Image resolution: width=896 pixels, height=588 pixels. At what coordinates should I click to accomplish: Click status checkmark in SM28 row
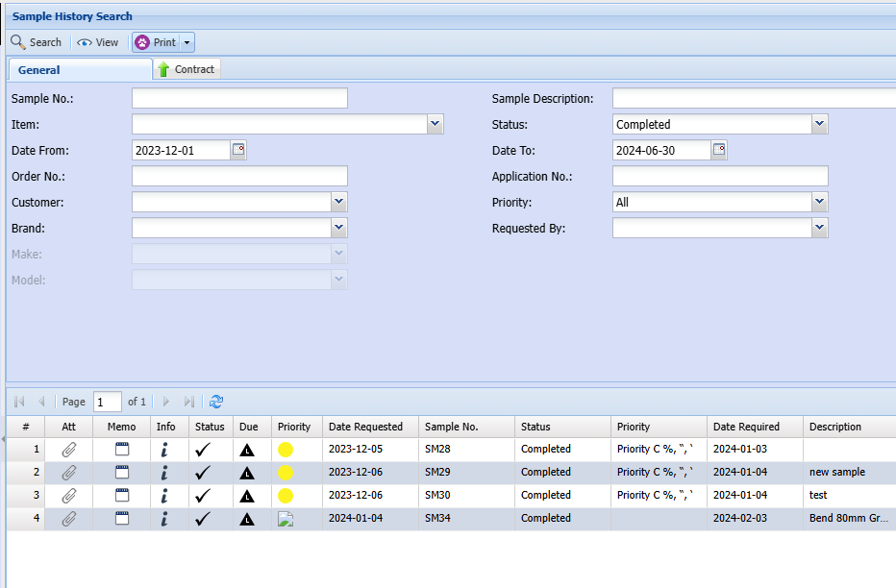tap(203, 449)
